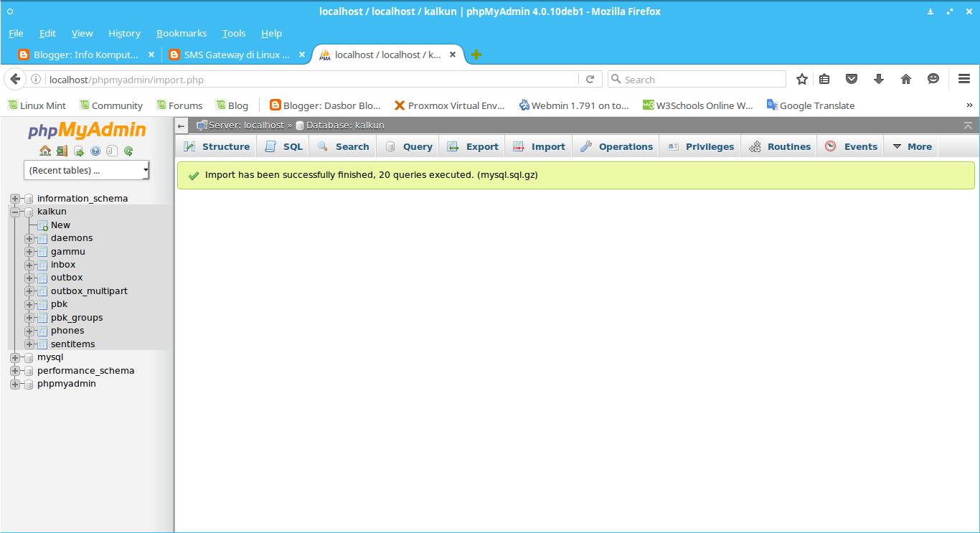Open Firefox Tools menu
This screenshot has width=980, height=533.
point(234,33)
